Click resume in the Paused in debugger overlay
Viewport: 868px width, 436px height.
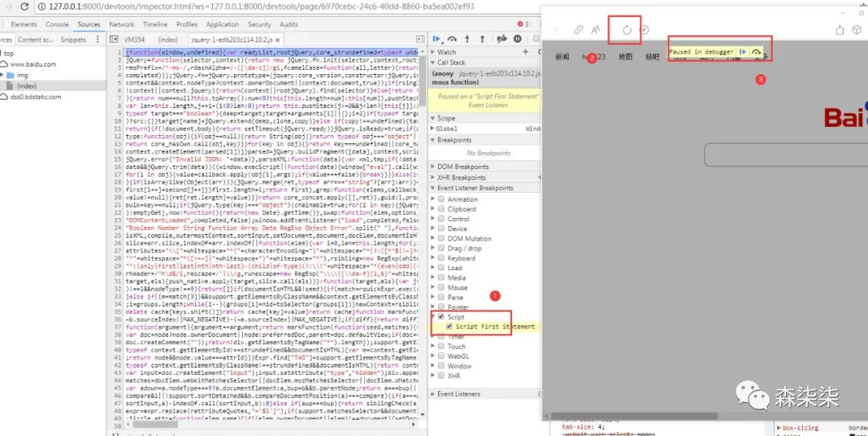pyautogui.click(x=743, y=51)
